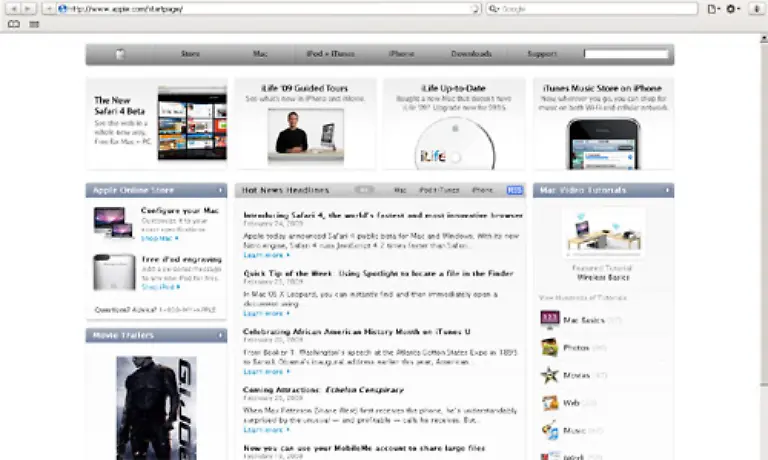768x460 pixels.
Task: Click the Apple logo in the navigation bar
Action: [120, 54]
